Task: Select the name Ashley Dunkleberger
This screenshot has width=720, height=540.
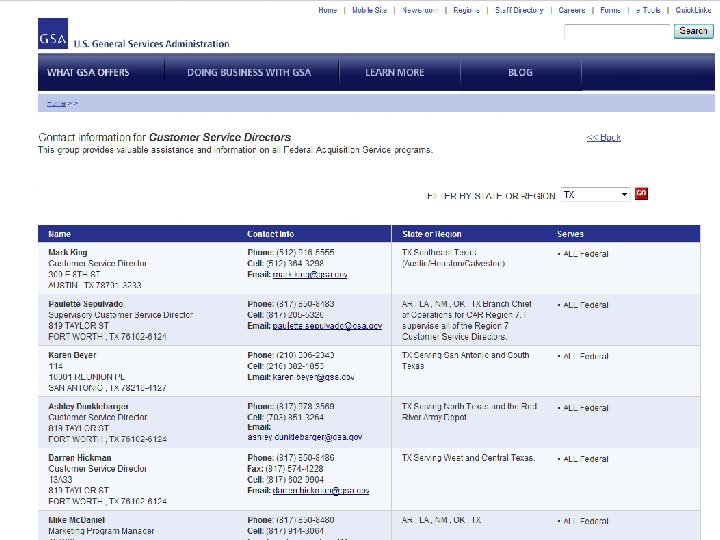Action: (88, 406)
